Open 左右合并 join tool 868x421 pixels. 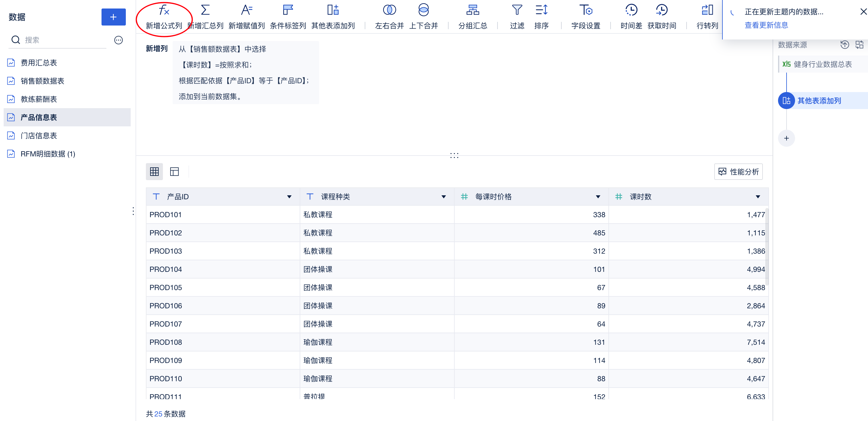tap(389, 10)
